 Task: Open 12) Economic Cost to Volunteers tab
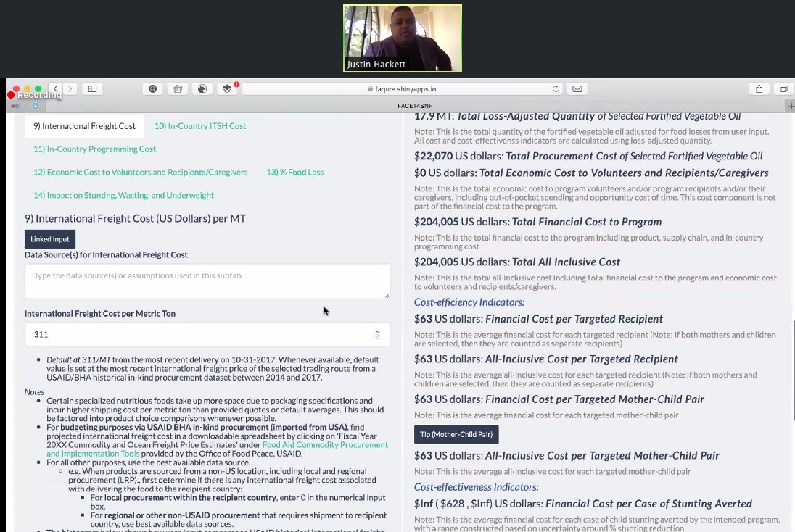pyautogui.click(x=141, y=173)
